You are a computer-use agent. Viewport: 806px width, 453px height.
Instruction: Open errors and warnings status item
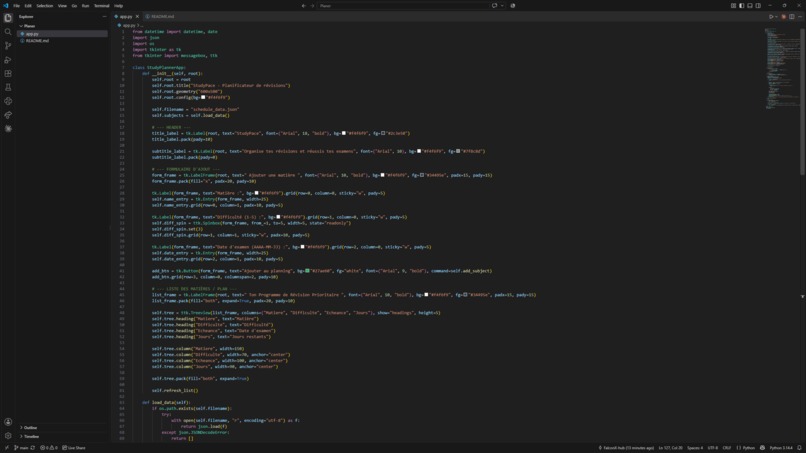[x=49, y=448]
